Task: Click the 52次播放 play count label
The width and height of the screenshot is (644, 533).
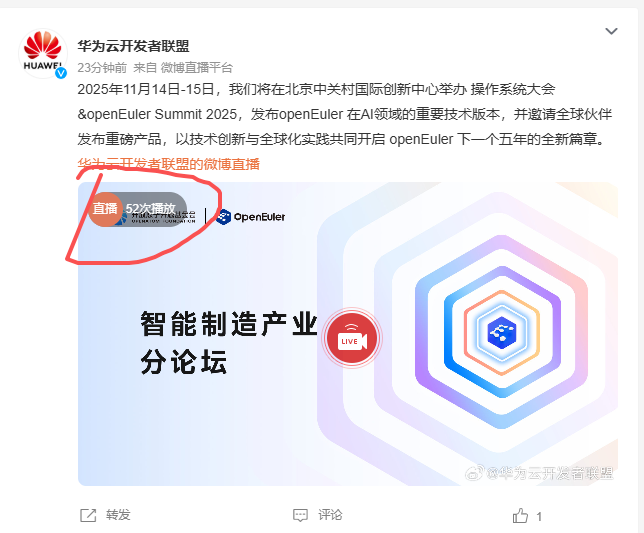Action: pos(150,209)
